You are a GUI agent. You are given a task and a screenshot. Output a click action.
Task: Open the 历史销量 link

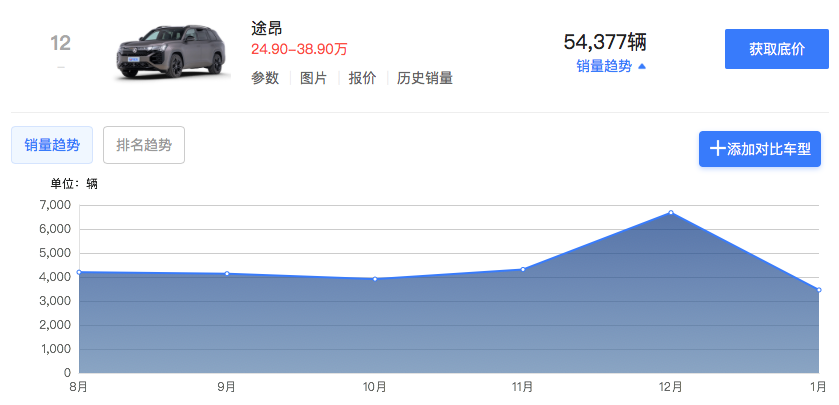pyautogui.click(x=425, y=78)
